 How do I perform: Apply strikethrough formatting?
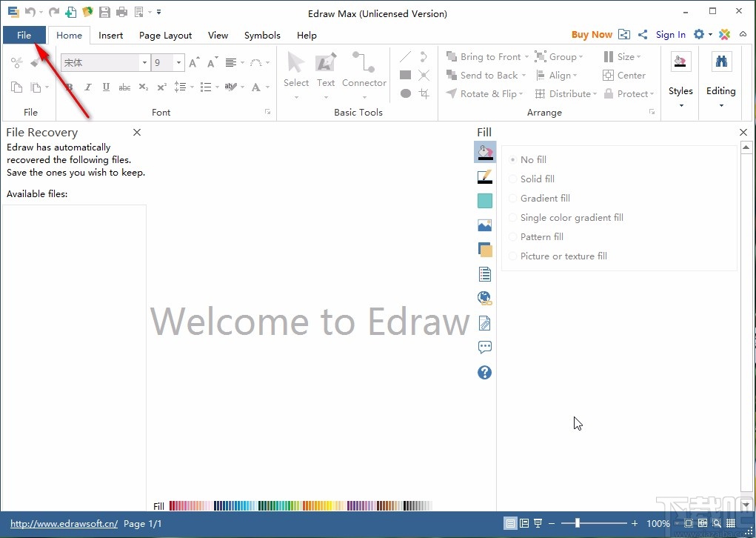tap(124, 87)
